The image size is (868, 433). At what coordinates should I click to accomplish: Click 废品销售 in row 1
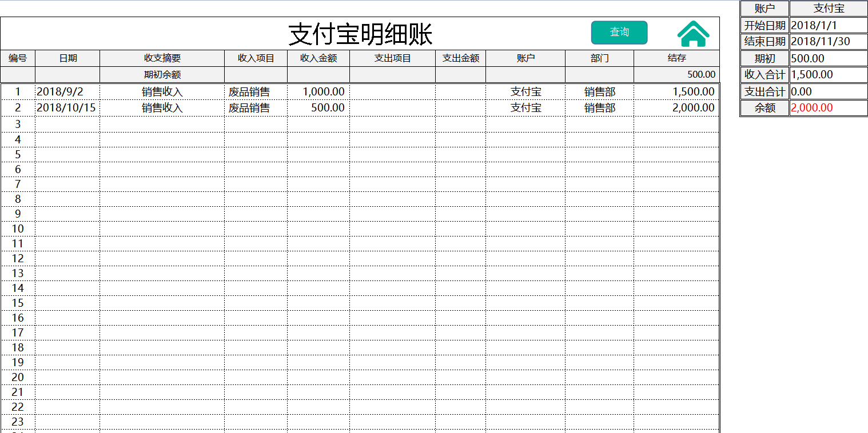256,92
